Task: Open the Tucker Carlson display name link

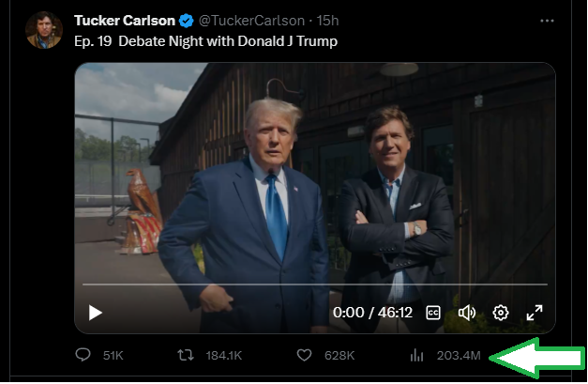Action: click(x=126, y=21)
